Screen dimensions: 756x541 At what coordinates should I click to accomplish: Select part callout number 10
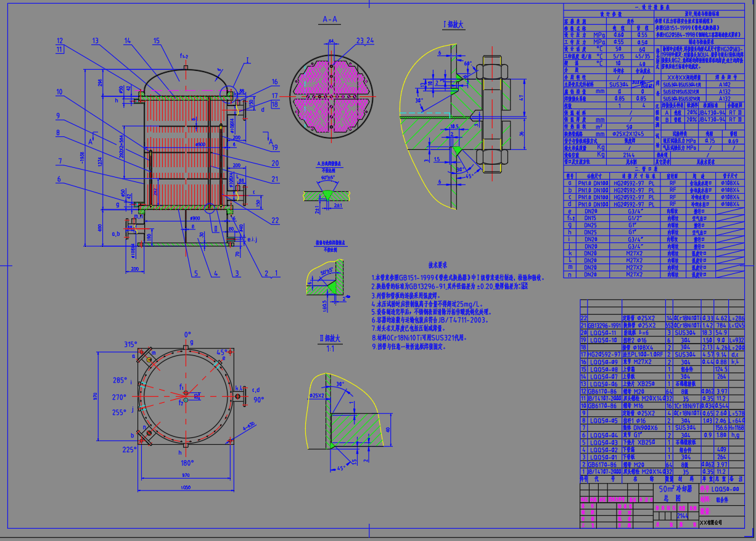(59, 92)
